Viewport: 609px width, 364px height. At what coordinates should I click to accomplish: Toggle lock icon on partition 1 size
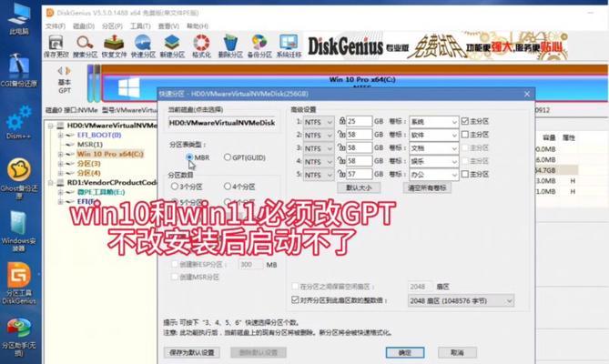[341, 121]
